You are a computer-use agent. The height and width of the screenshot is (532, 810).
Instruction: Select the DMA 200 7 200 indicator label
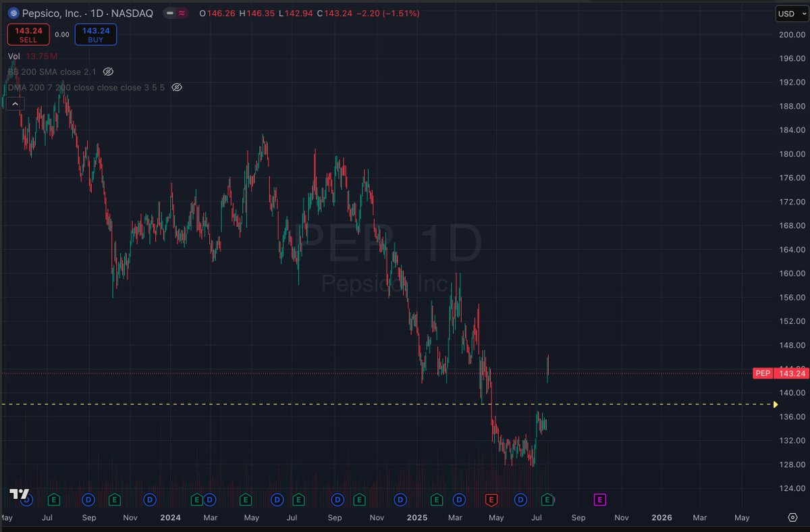pos(86,87)
